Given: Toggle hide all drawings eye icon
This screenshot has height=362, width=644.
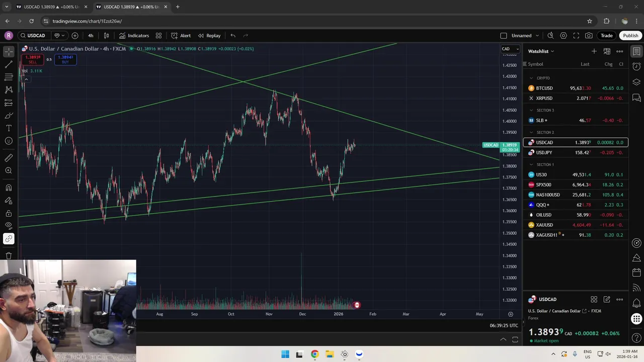Looking at the screenshot, I should (x=9, y=226).
